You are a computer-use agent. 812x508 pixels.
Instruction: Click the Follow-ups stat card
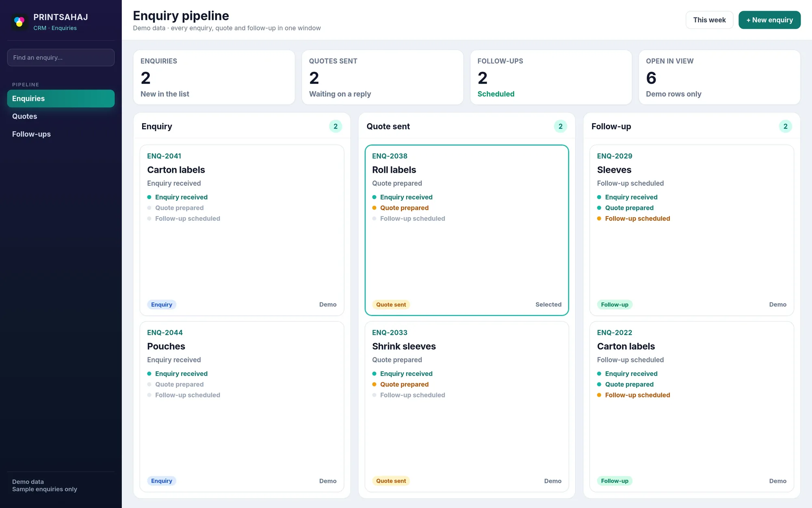coord(551,77)
